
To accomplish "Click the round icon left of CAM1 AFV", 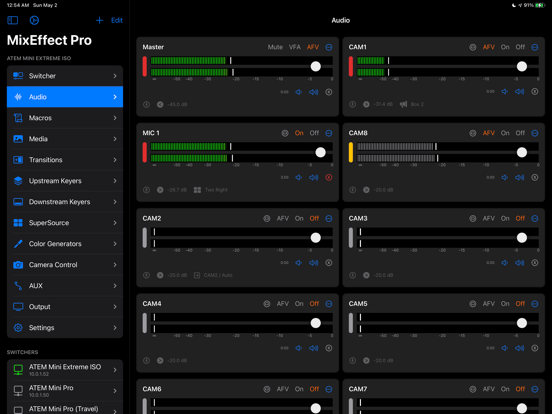I will [x=473, y=47].
